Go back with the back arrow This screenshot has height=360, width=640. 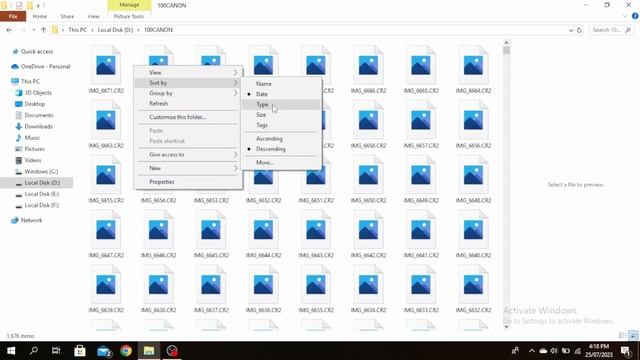click(9, 30)
